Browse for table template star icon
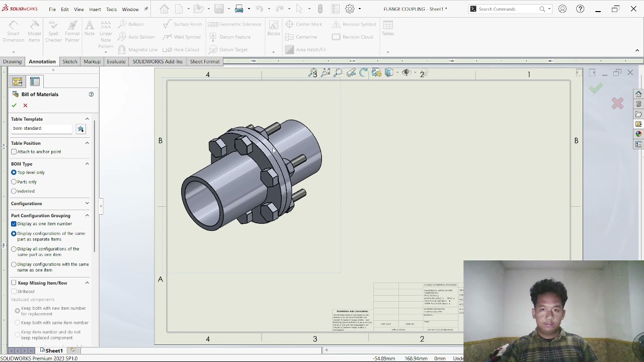Image resolution: width=644 pixels, height=362 pixels. click(80, 129)
